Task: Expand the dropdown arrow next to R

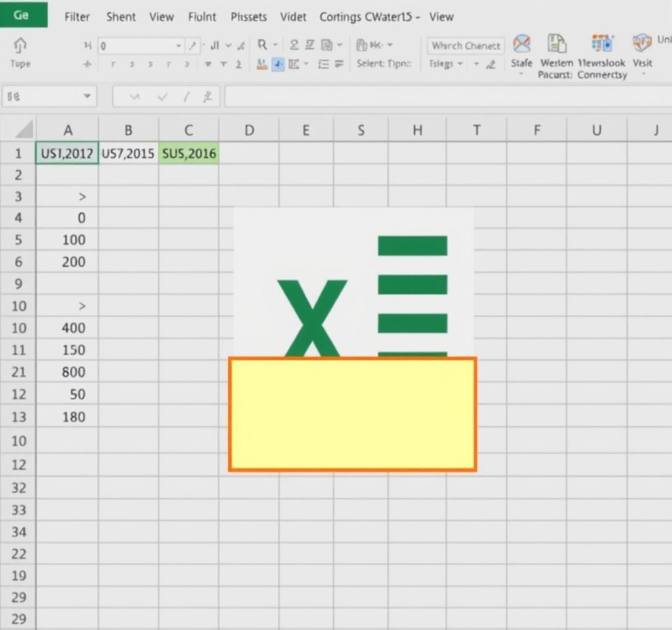Action: [x=275, y=45]
